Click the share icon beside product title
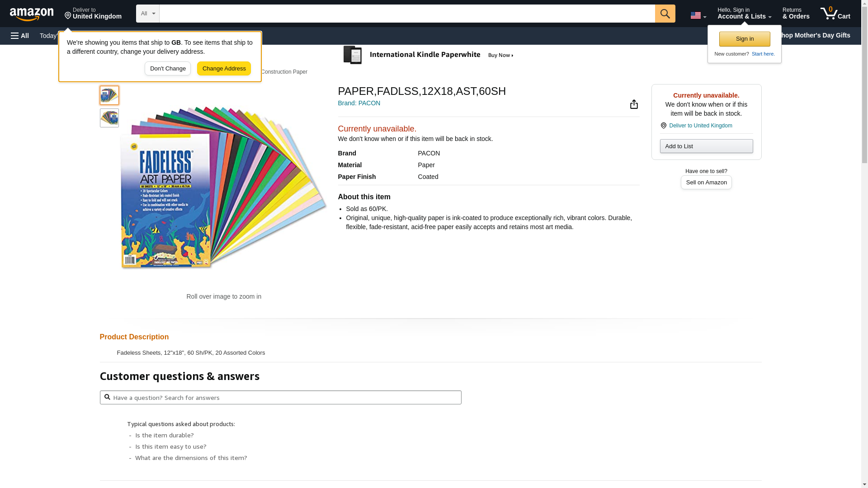Image resolution: width=868 pixels, height=488 pixels. point(634,104)
